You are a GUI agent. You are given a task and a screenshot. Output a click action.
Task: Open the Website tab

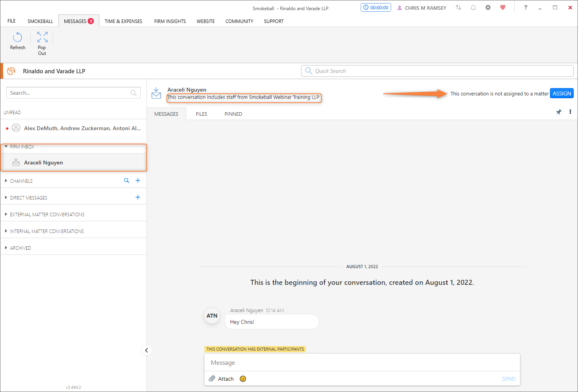[206, 21]
